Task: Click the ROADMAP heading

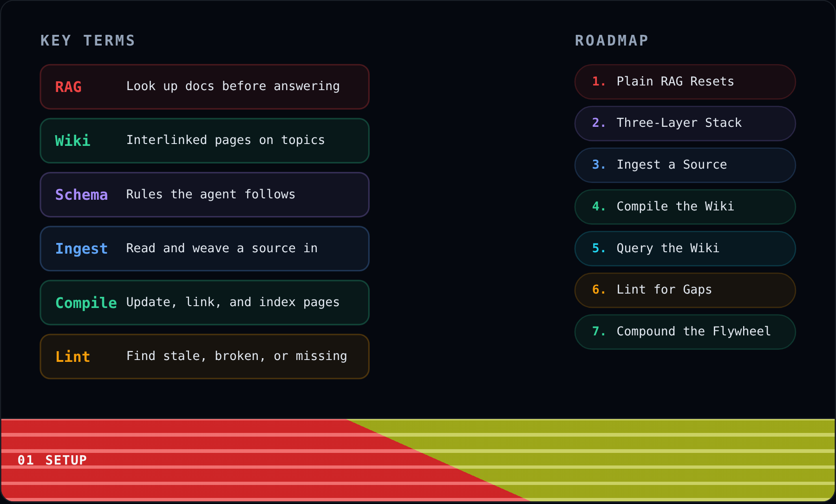Action: pos(612,41)
